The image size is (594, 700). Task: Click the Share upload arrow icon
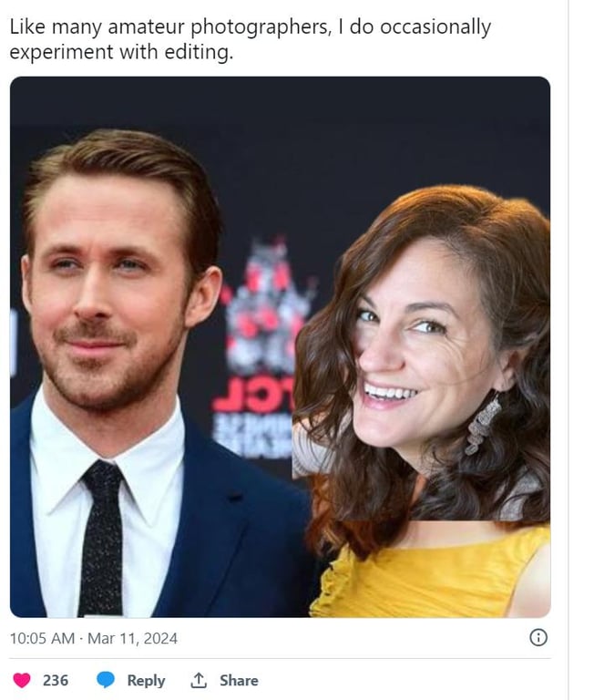click(x=199, y=680)
